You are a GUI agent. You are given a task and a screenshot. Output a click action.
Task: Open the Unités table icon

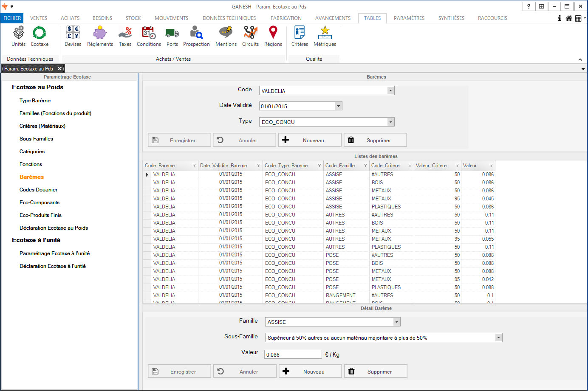(x=18, y=36)
